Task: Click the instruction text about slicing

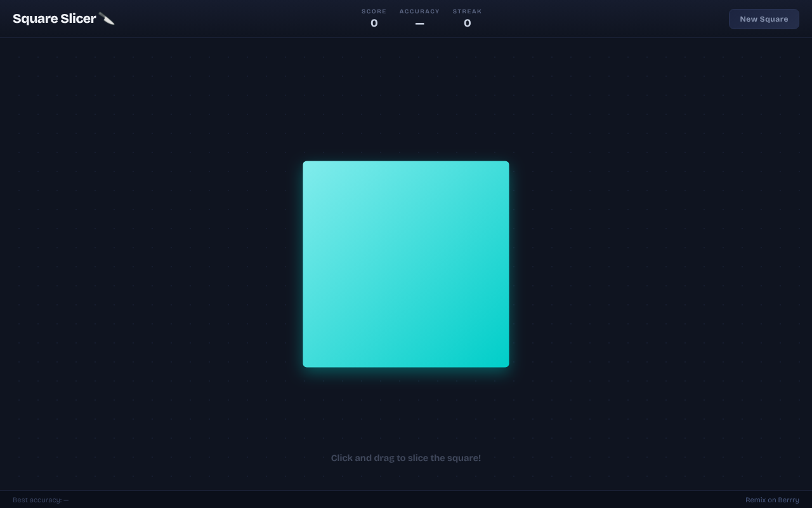Action: (406, 458)
